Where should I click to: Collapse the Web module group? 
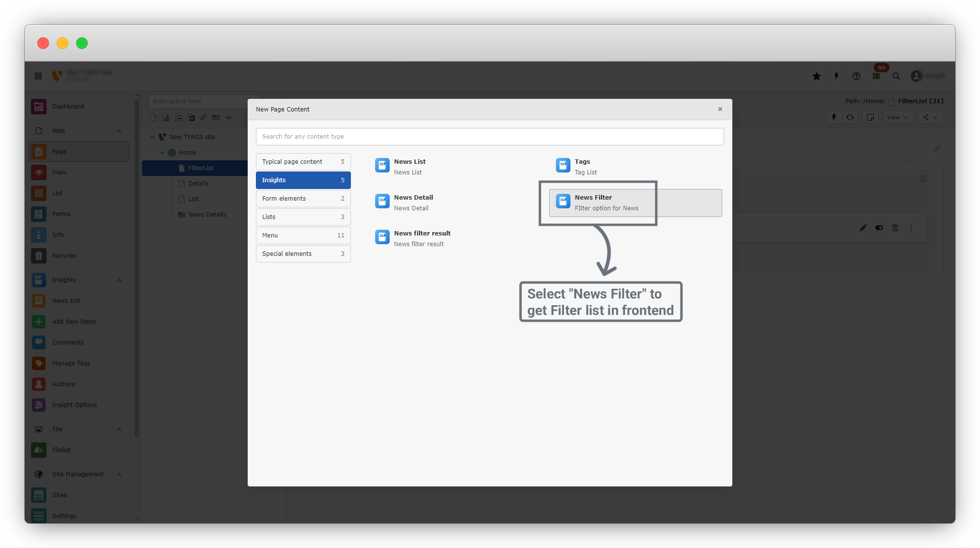tap(119, 131)
